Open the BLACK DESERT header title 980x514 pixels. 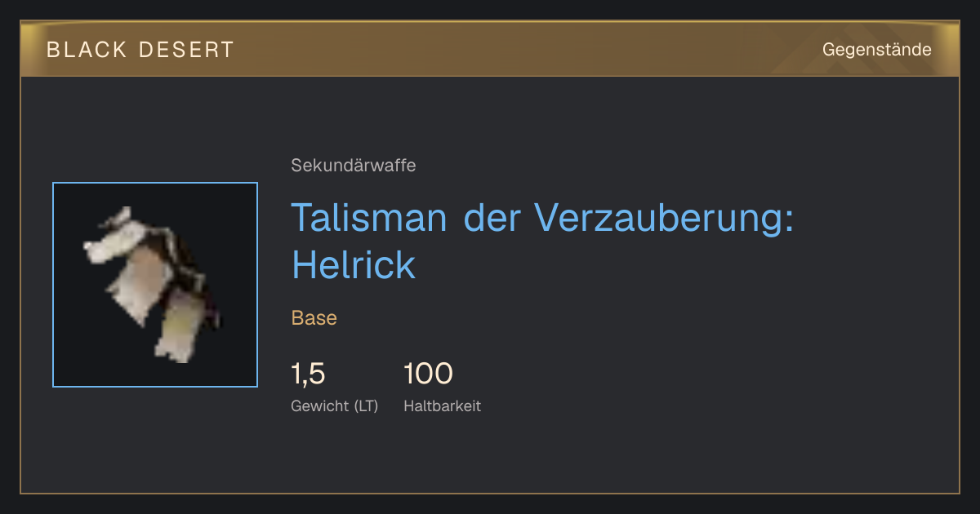(140, 50)
